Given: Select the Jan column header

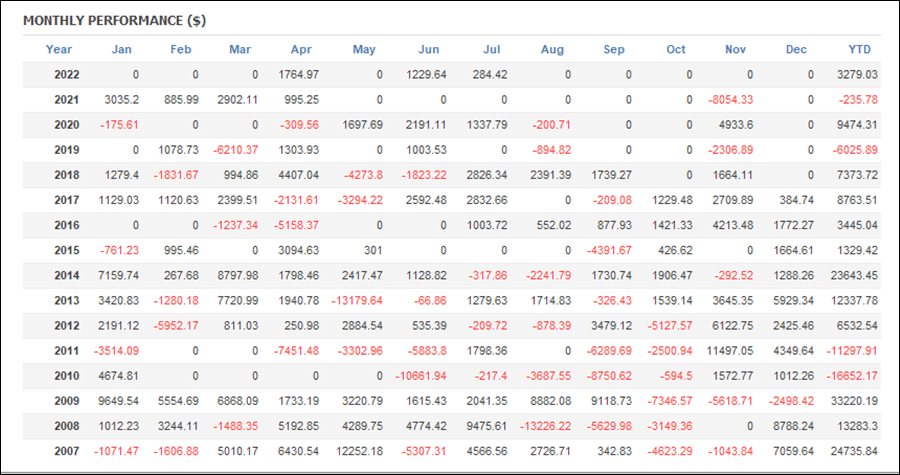Looking at the screenshot, I should pyautogui.click(x=122, y=49).
